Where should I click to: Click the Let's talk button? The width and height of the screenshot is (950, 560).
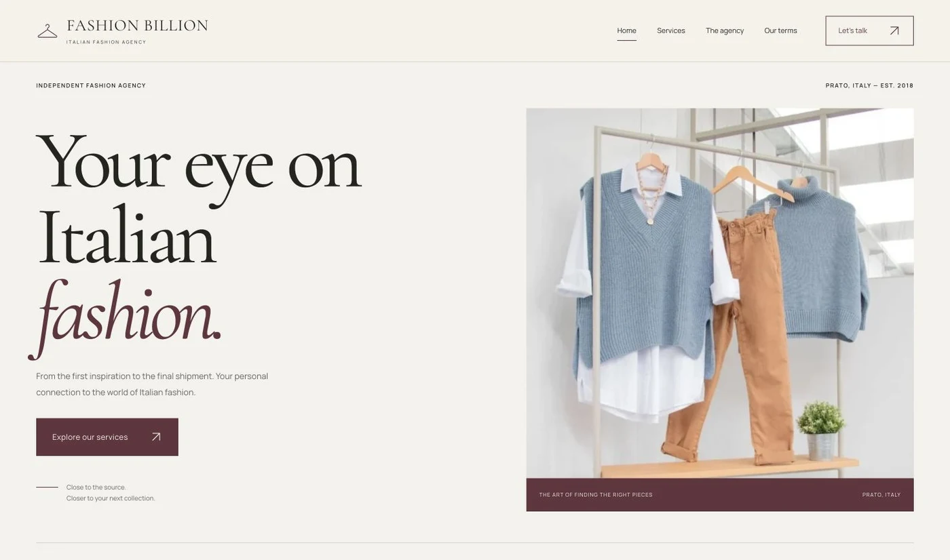tap(869, 31)
